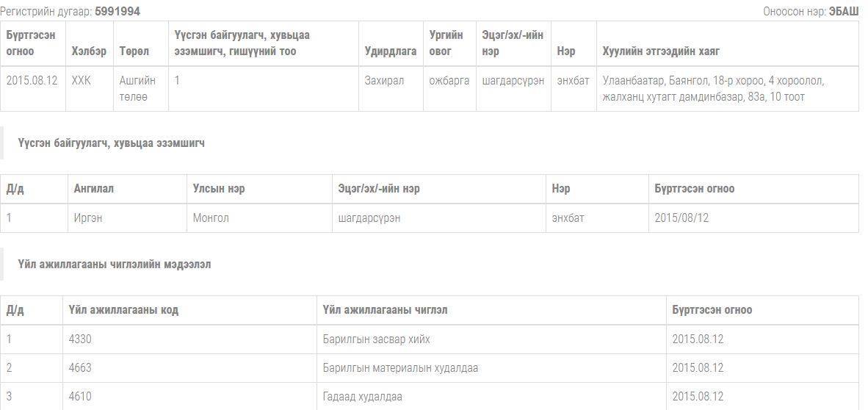
Task: Select the Гадаад худалдаа activity cell
Action: click(x=363, y=397)
